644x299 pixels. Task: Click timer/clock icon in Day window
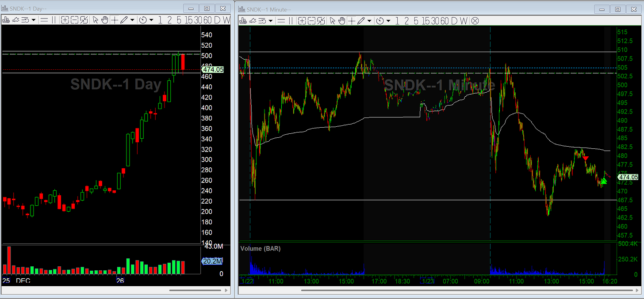pyautogui.click(x=143, y=20)
